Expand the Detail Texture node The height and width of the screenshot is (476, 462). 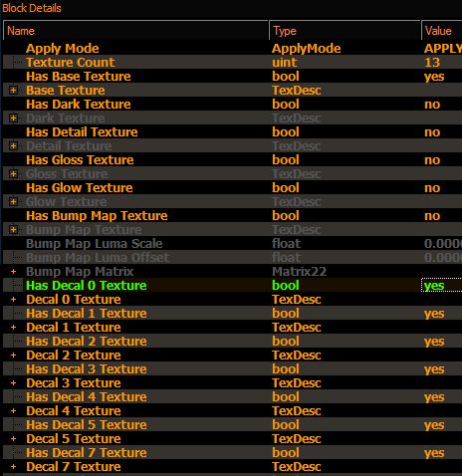[13, 146]
